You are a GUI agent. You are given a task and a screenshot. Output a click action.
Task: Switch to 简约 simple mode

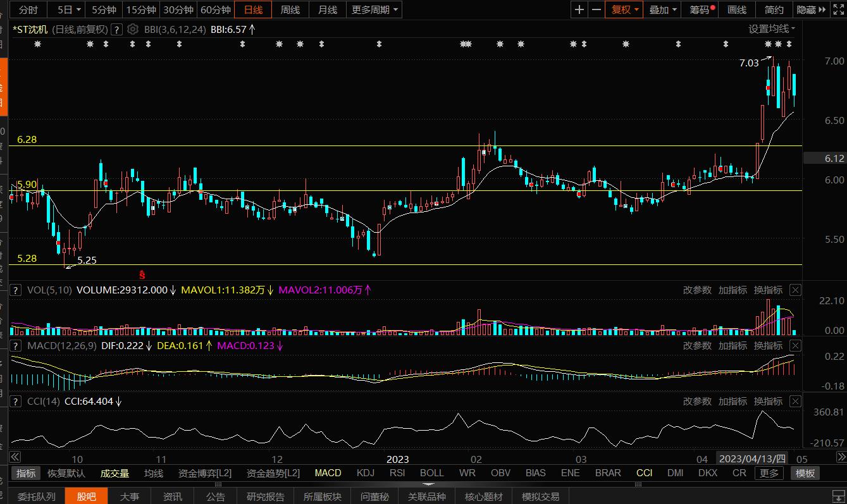[x=774, y=9]
